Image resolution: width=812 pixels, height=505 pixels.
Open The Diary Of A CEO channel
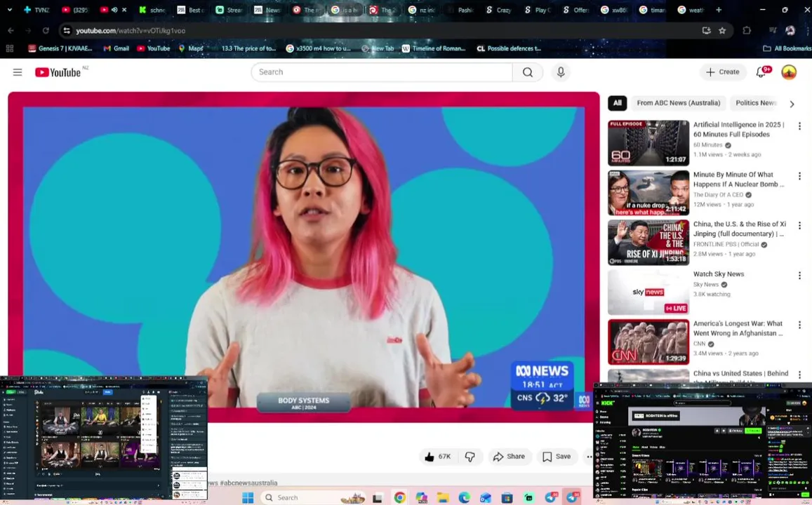tap(718, 195)
